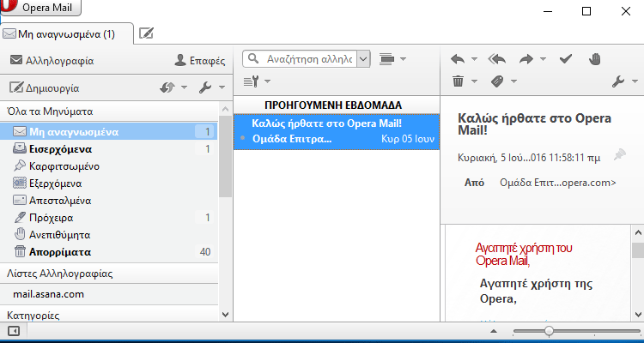Viewport: 644px width, 343px height.
Task: Click the Αλληλογραφία mail button
Action: pos(52,61)
